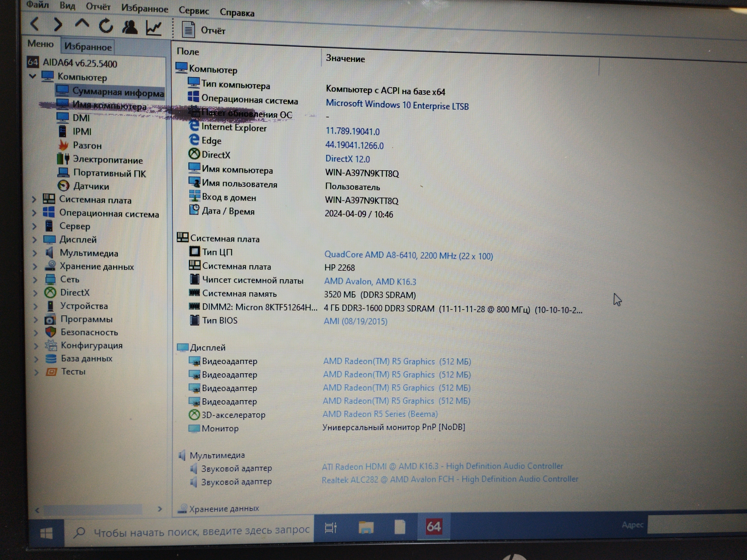Select AIDA64 v6.25.5400 root node
Image resolution: width=747 pixels, height=560 pixels.
coord(72,63)
